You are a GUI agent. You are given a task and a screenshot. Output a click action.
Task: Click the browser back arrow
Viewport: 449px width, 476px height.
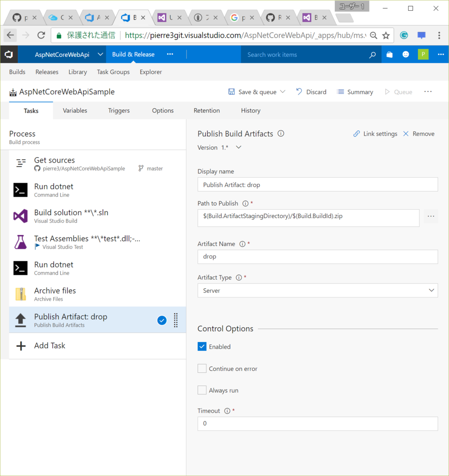coord(10,35)
